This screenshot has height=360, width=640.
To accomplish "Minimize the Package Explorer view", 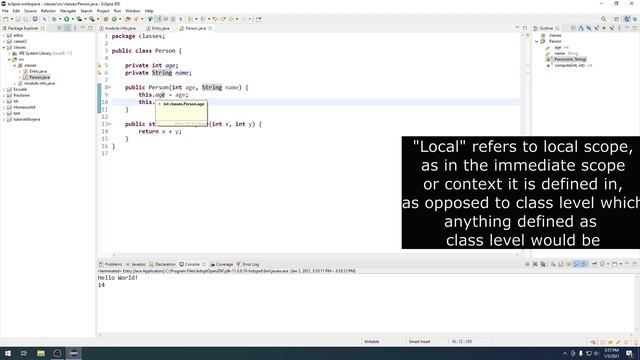I will [82, 28].
